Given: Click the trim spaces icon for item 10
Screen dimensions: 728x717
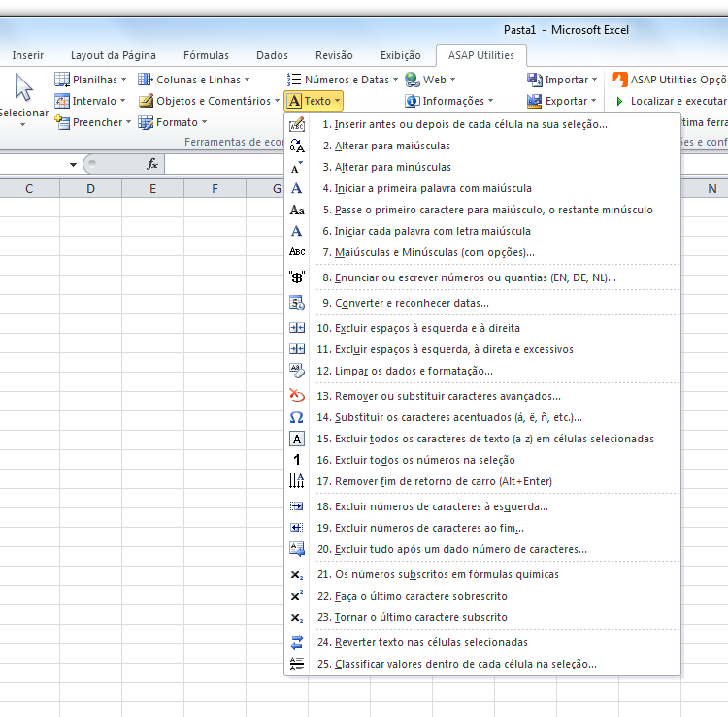Looking at the screenshot, I should tap(297, 328).
